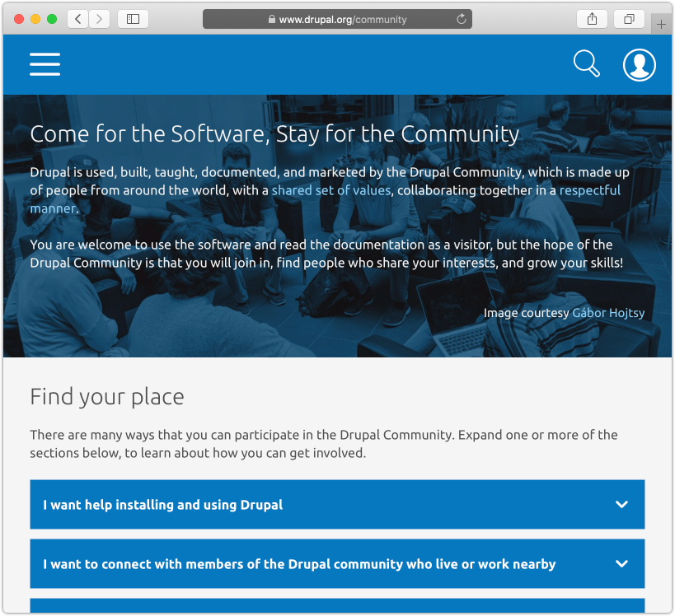The width and height of the screenshot is (675, 616).
Task: Click 'Come for the Software' hero heading
Action: (x=274, y=134)
